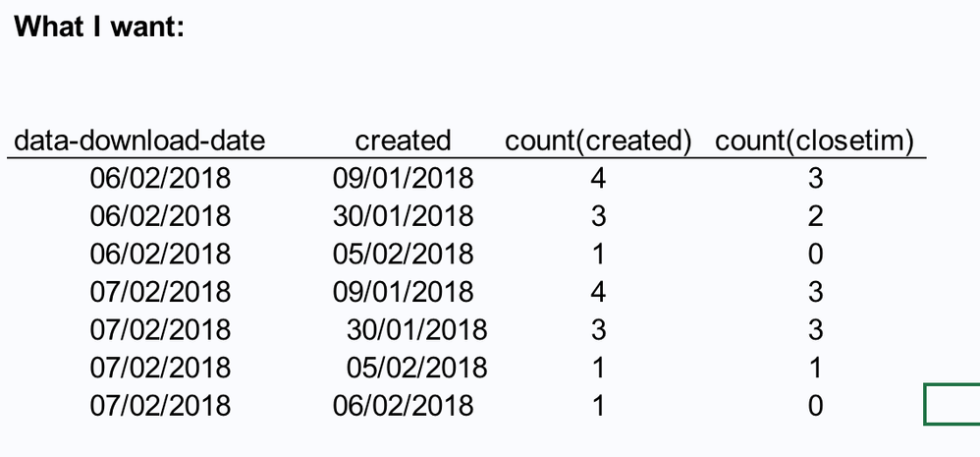Image resolution: width=980 pixels, height=457 pixels.
Task: Select created date 09/01/2018 in first row
Action: 403,178
